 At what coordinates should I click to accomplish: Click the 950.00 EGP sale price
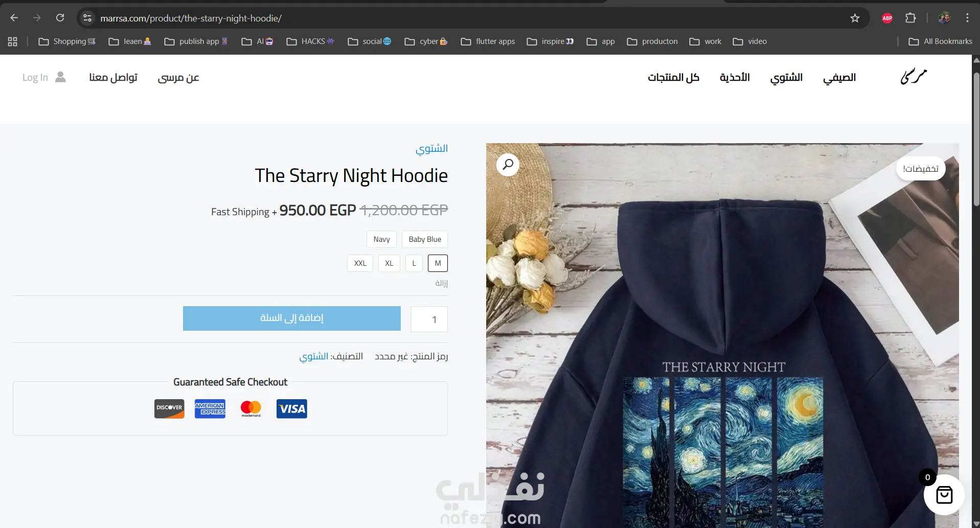317,210
